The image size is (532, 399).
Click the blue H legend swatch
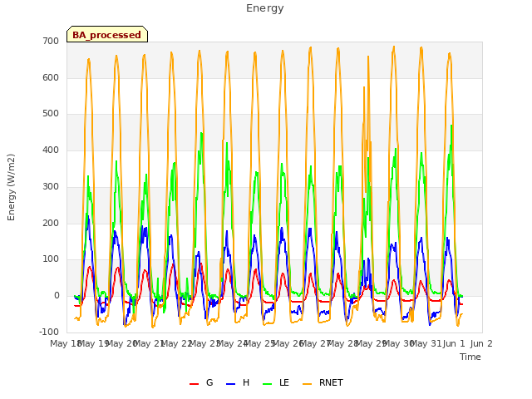pyautogui.click(x=230, y=384)
